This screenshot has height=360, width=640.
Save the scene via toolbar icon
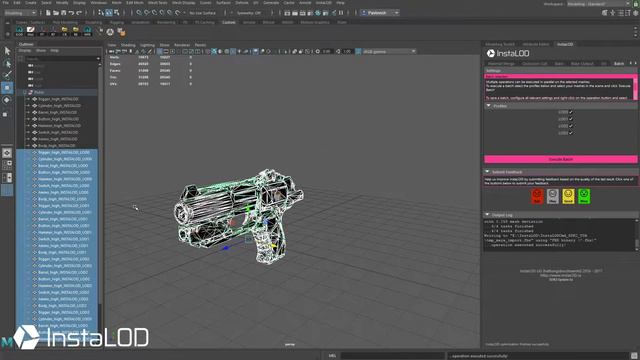pos(63,13)
